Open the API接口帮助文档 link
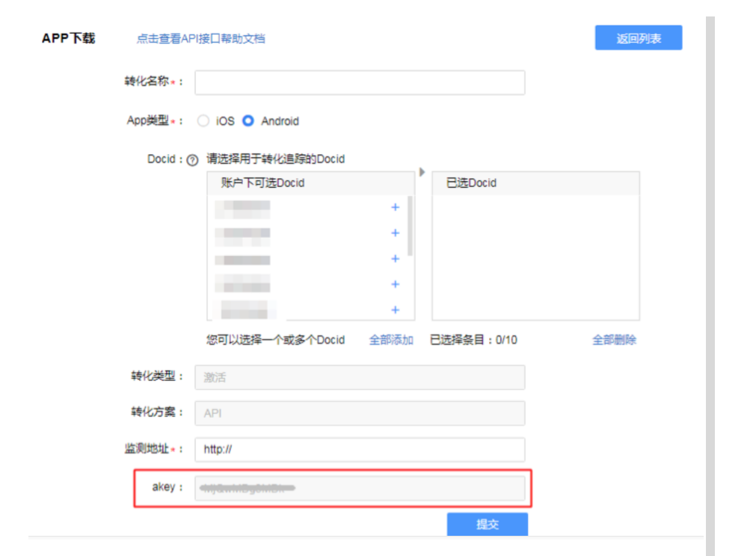The image size is (756, 556). click(x=200, y=38)
